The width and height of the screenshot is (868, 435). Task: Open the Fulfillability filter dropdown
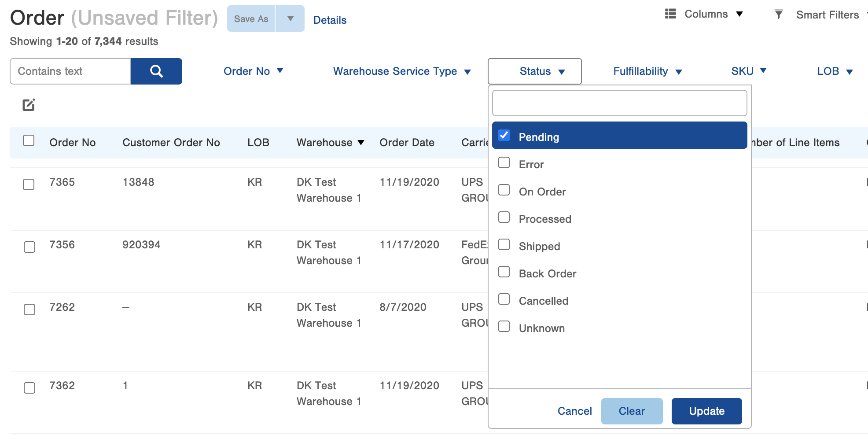point(646,71)
